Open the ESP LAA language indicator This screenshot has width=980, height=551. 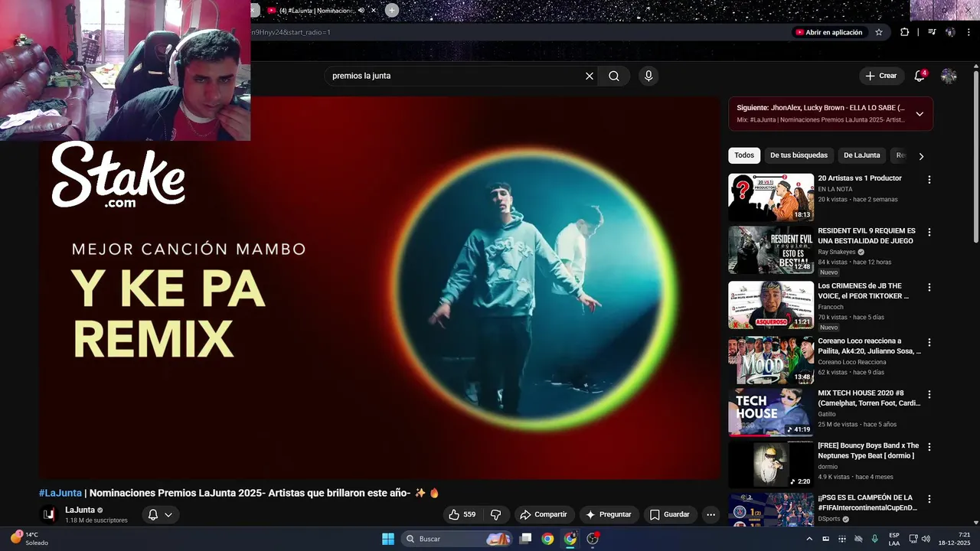tap(894, 539)
